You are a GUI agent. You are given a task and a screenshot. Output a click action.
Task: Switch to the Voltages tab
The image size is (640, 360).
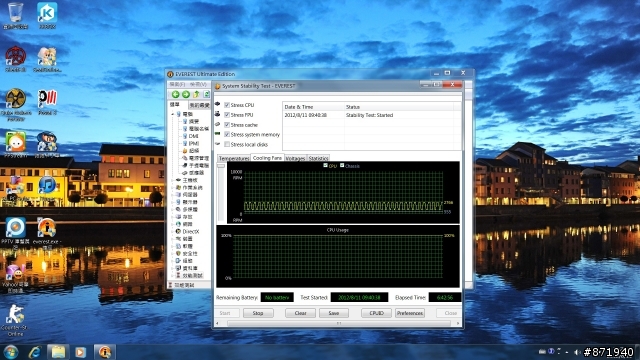[x=296, y=158]
